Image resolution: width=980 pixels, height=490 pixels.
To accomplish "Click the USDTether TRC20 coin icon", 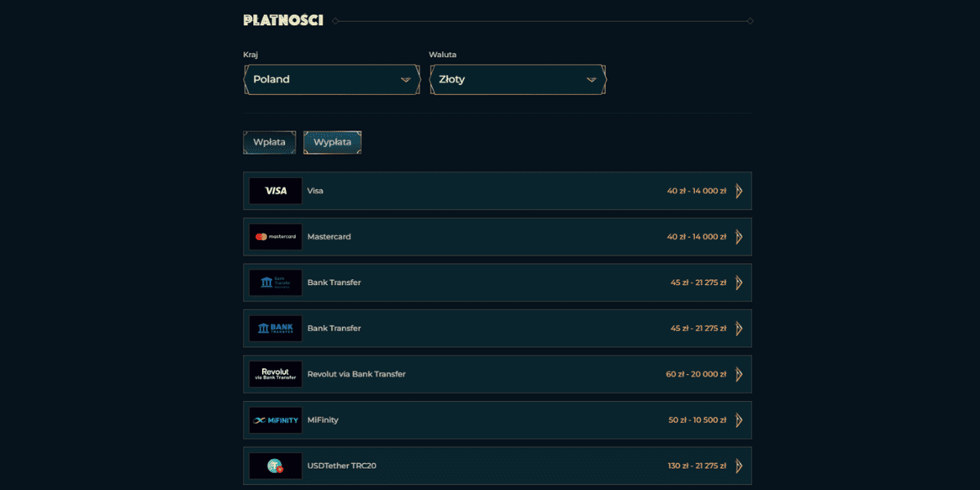I will click(275, 465).
